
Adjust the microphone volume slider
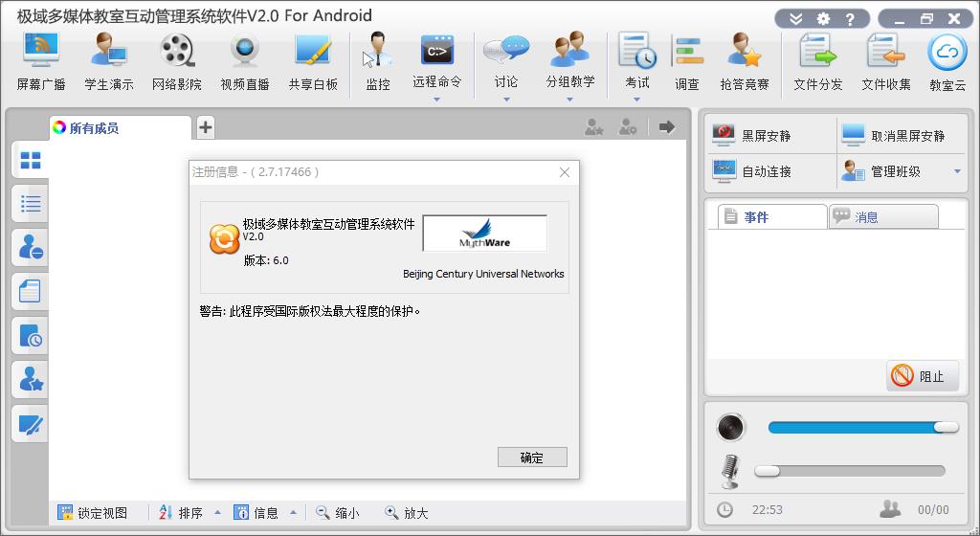pos(850,471)
